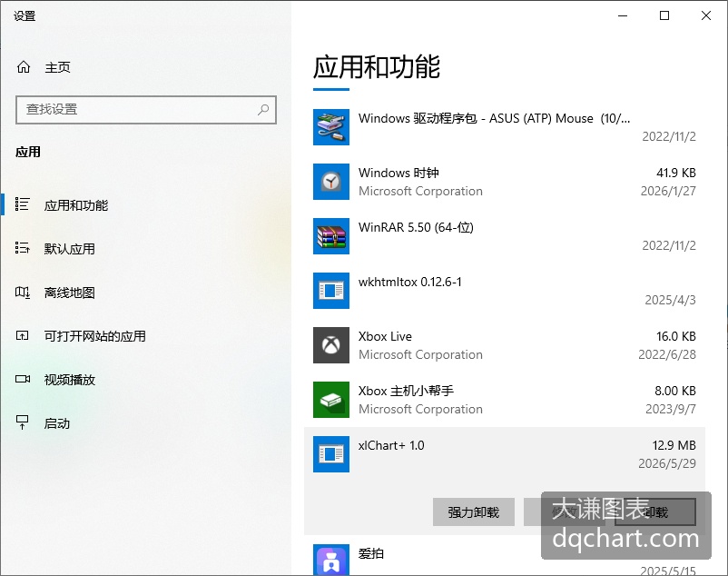Click the Xbox 主机小帮手 green icon

tap(331, 400)
